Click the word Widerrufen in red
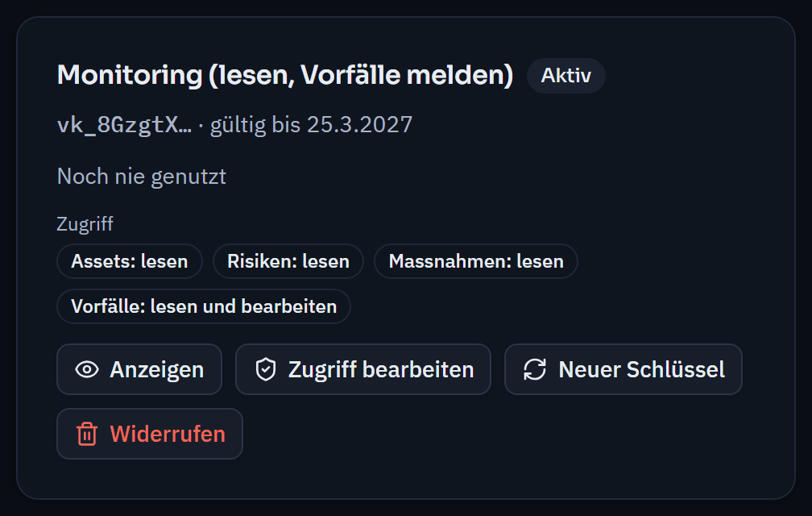Image resolution: width=812 pixels, height=516 pixels. click(x=168, y=434)
